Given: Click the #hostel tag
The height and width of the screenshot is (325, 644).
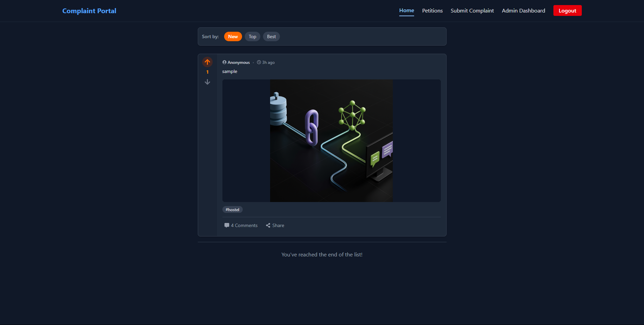Looking at the screenshot, I should coord(232,209).
